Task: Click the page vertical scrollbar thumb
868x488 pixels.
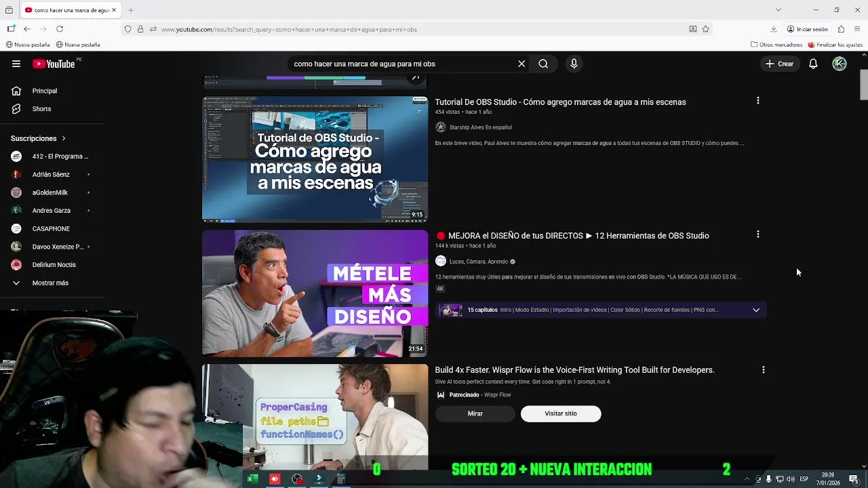Action: click(864, 85)
